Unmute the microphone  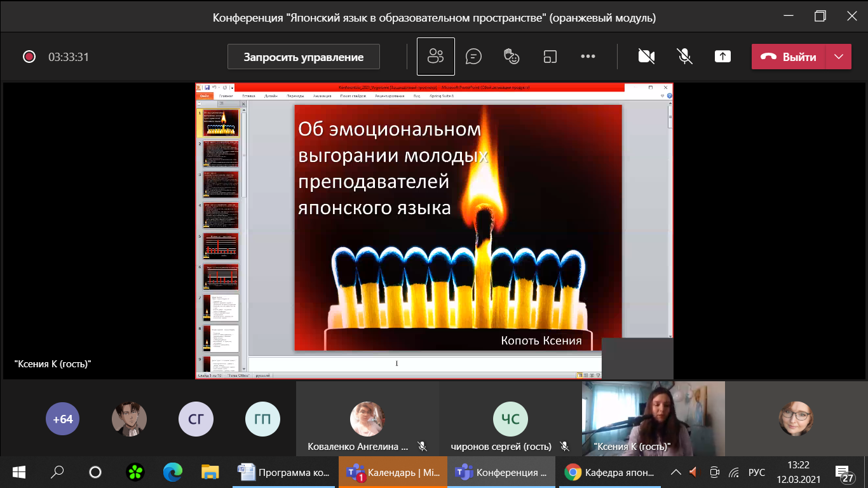click(684, 57)
